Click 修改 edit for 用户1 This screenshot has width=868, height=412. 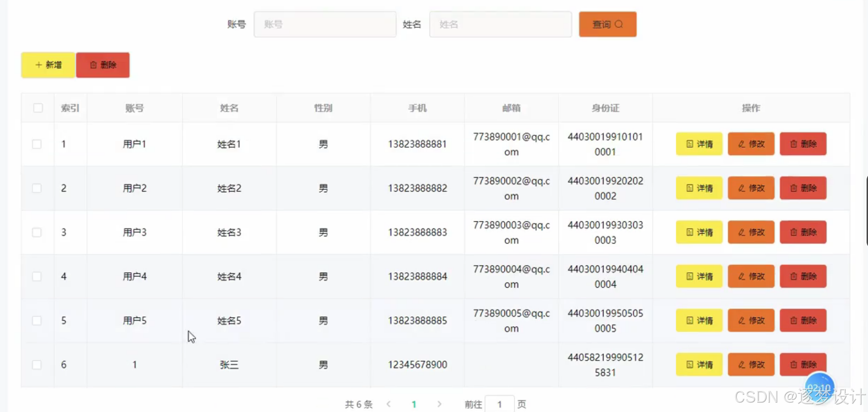click(x=751, y=144)
